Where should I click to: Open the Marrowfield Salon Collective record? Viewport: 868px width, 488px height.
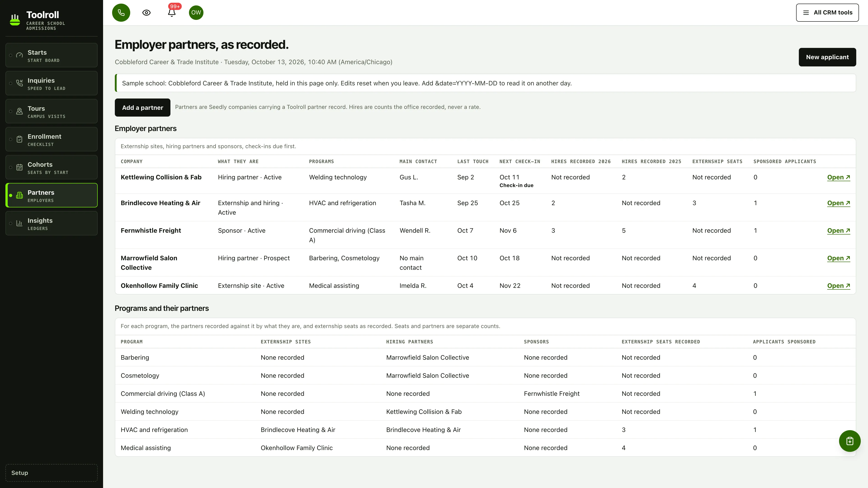[839, 258]
